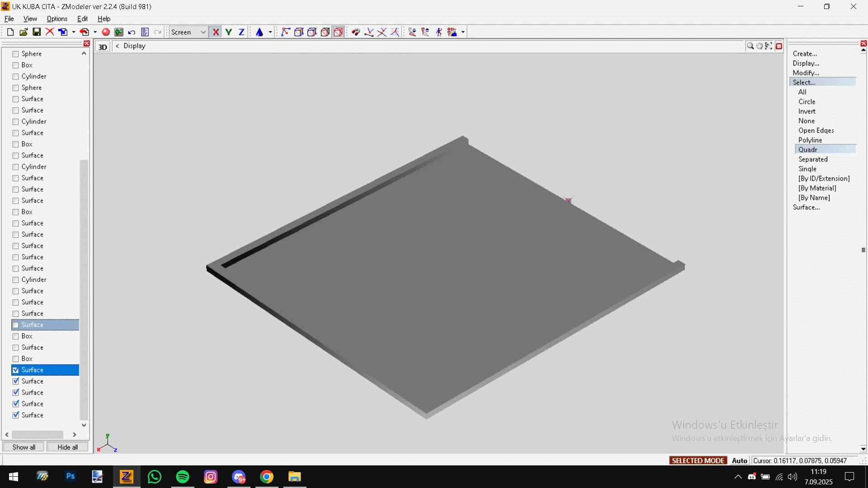
Task: Select the Vertices level icon
Action: [x=285, y=32]
